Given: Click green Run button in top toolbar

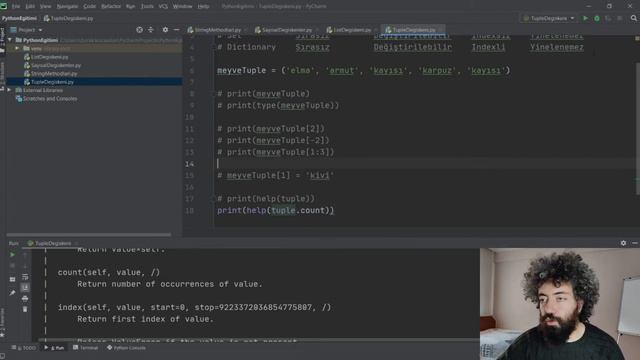Looking at the screenshot, I should pos(585,18).
